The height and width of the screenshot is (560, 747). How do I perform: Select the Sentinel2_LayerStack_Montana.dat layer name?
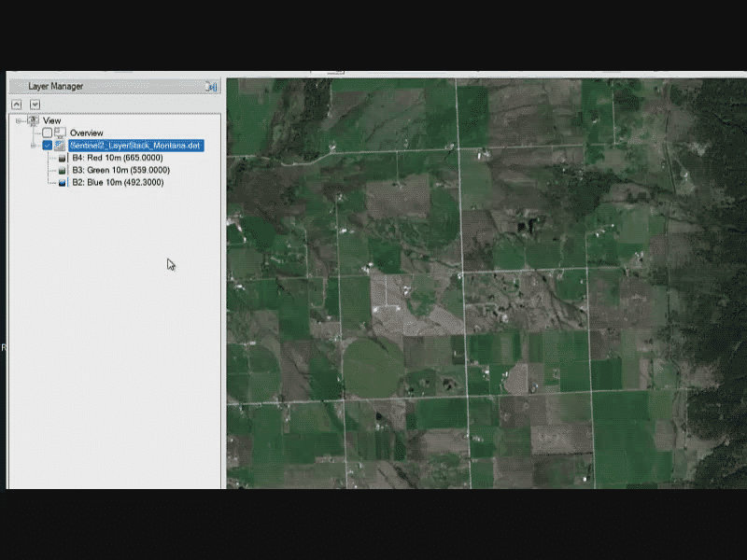pyautogui.click(x=135, y=146)
